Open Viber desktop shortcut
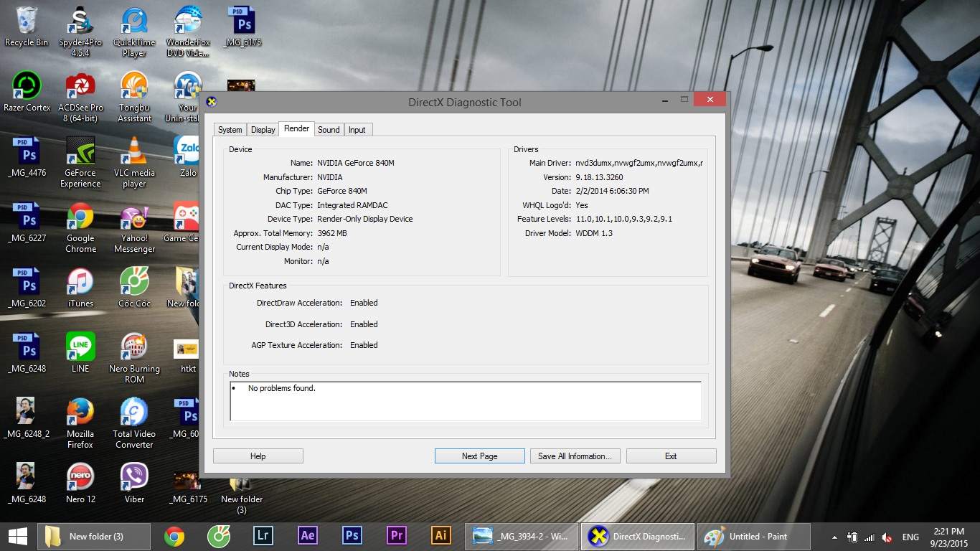This screenshot has width=980, height=551. pos(134,484)
